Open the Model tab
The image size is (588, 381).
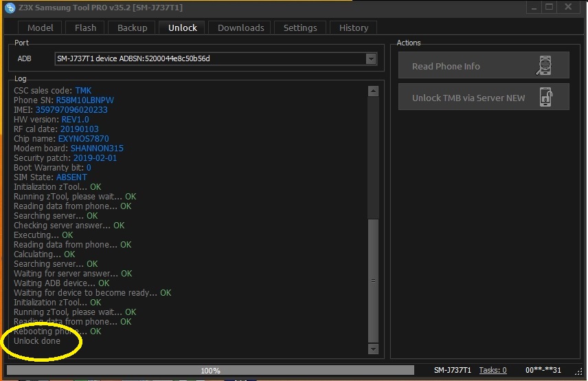point(40,28)
